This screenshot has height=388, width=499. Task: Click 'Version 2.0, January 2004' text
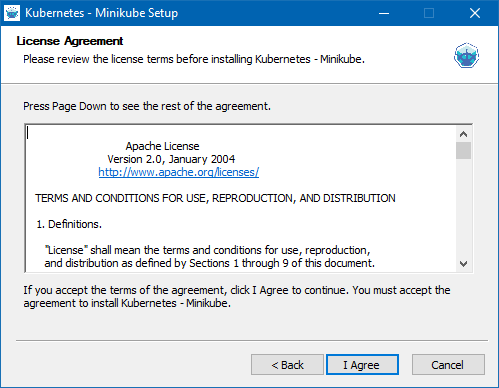[x=171, y=159]
